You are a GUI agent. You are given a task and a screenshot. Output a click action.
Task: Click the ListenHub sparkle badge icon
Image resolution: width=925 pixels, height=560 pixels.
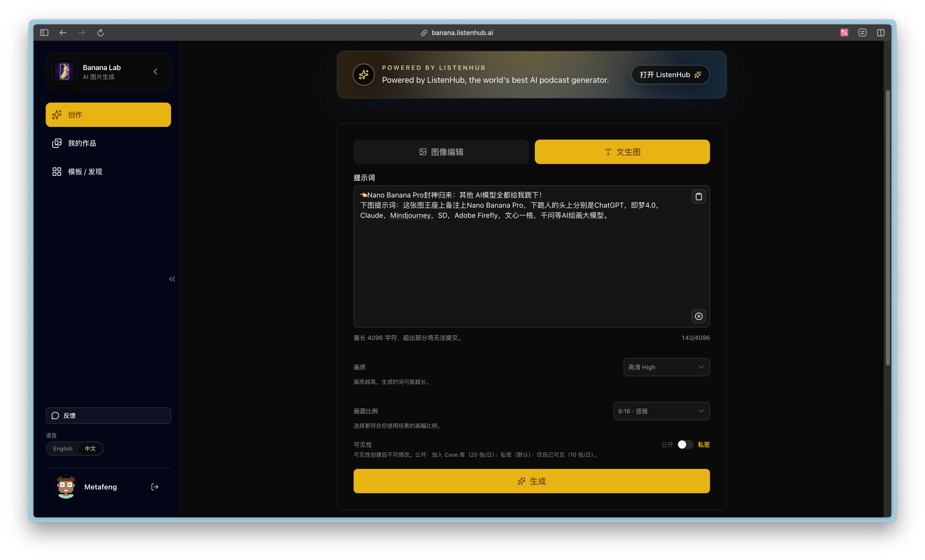tap(364, 74)
